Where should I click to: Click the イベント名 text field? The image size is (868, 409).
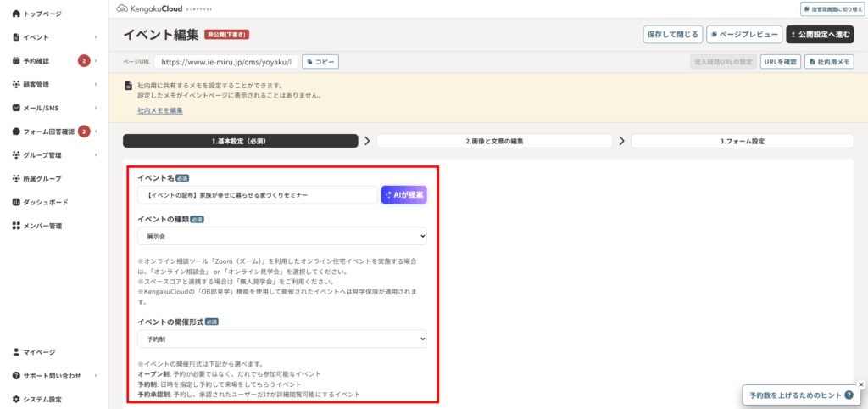pyautogui.click(x=257, y=195)
